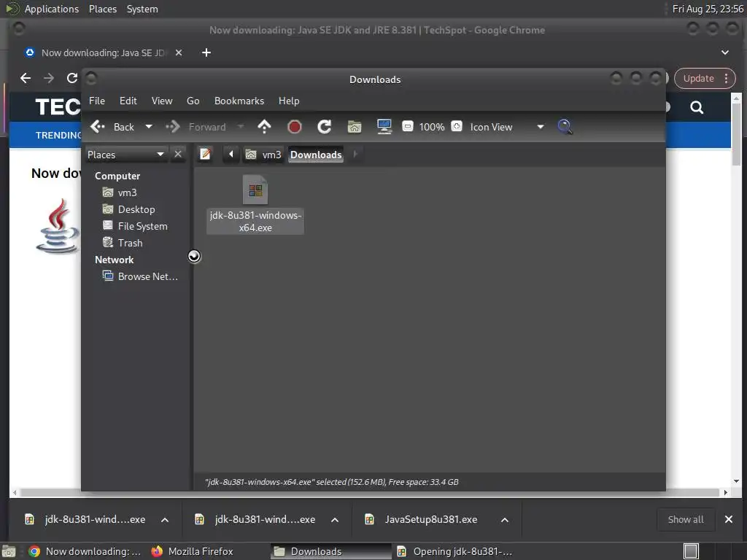Expand JavaSetup8u381.exe download options chevron
This screenshot has height=560, width=747.
click(x=505, y=520)
